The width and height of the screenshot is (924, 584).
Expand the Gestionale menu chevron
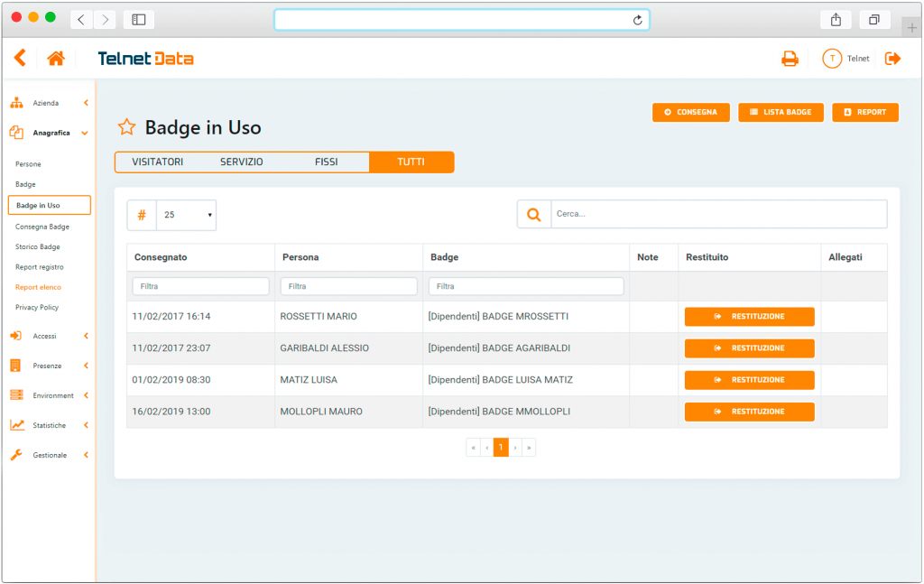pyautogui.click(x=86, y=455)
